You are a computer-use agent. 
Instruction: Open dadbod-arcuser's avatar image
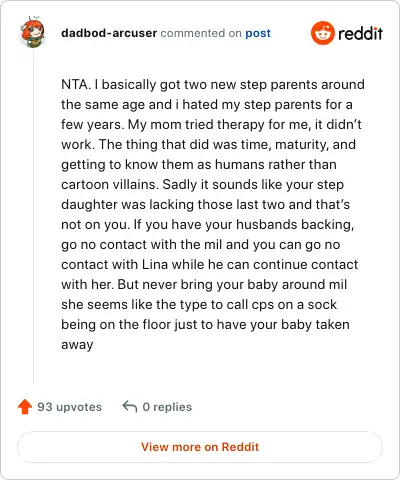pyautogui.click(x=33, y=32)
